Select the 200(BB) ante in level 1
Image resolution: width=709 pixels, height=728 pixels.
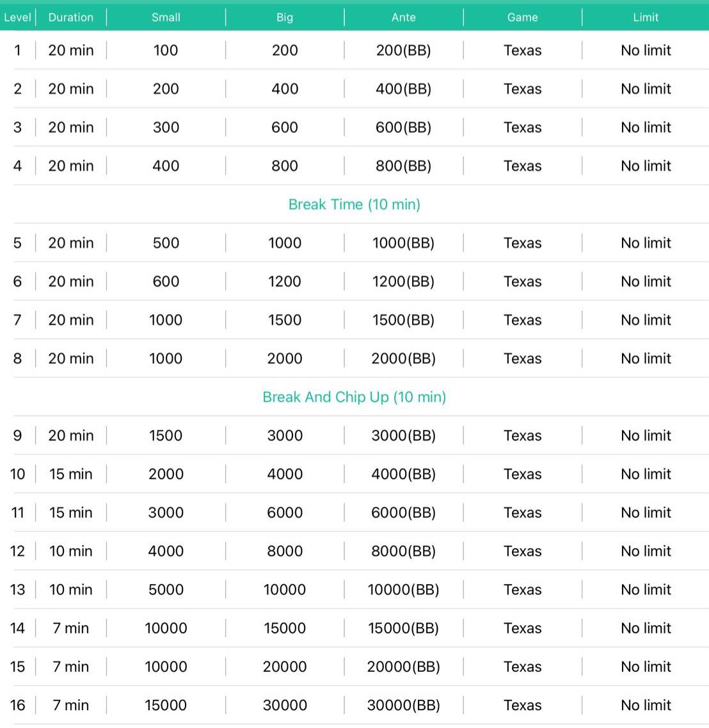coord(403,51)
